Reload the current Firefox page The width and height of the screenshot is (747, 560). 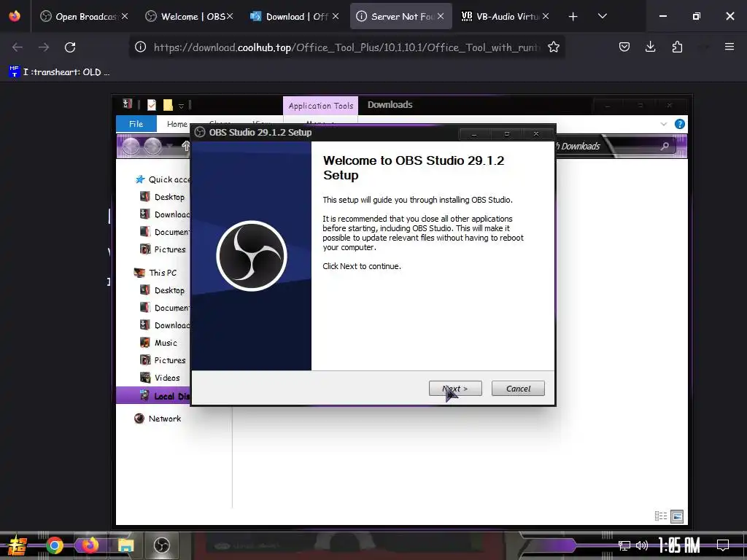[70, 47]
